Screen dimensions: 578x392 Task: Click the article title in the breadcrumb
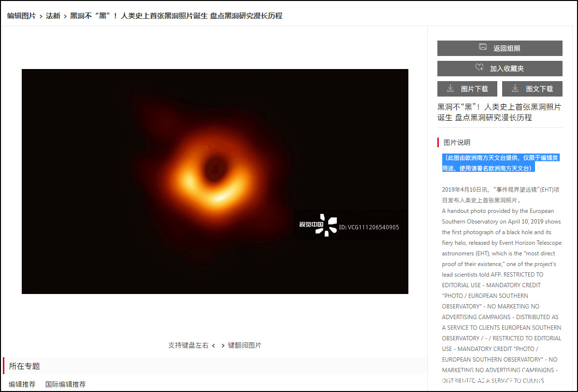(176, 16)
